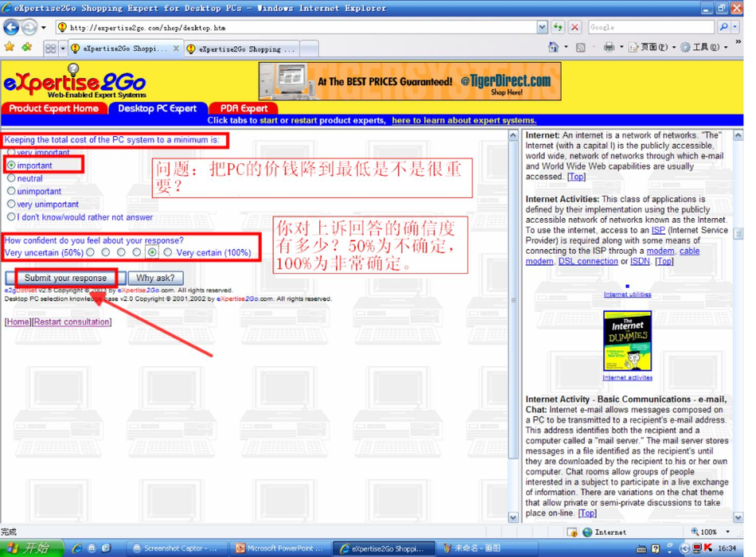Click the Print icon in toolbar
The image size is (756, 557).
[609, 48]
